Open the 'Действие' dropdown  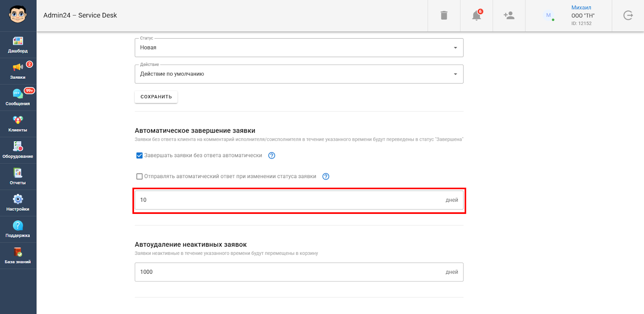(299, 74)
